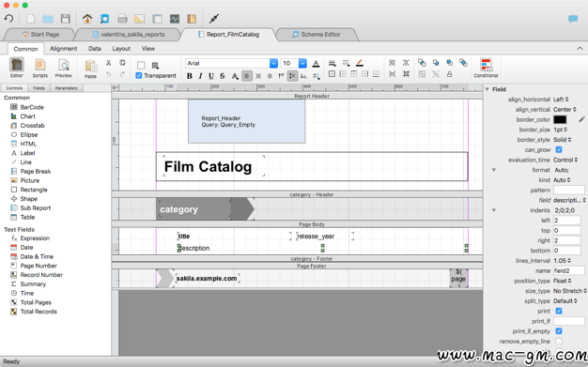The width and height of the screenshot is (588, 367).
Task: Switch to the Layout ribbon tab
Action: [x=121, y=49]
